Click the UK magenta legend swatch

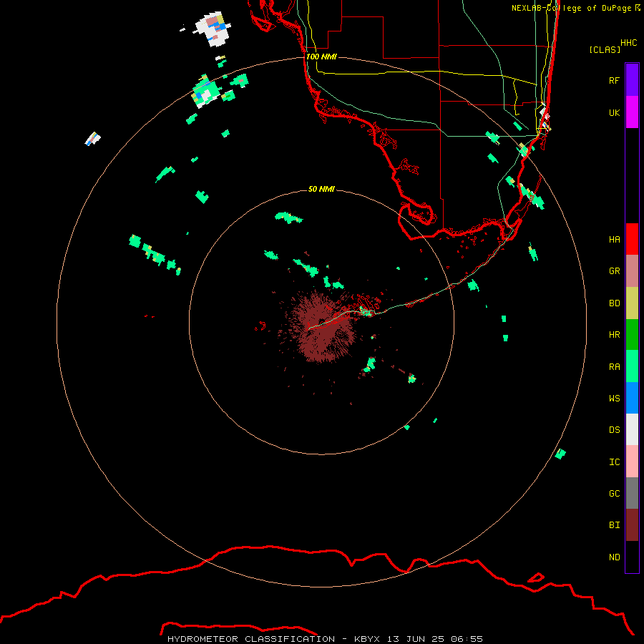click(x=632, y=112)
